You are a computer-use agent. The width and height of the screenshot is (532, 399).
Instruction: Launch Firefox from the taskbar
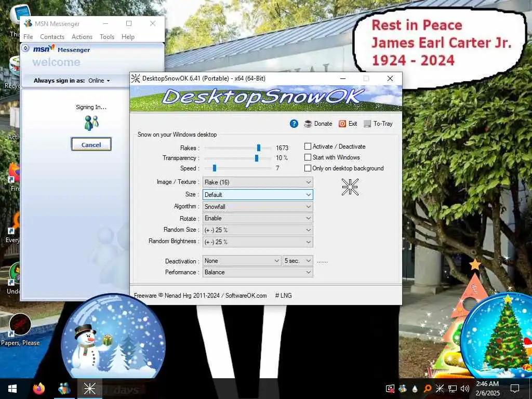click(x=39, y=389)
